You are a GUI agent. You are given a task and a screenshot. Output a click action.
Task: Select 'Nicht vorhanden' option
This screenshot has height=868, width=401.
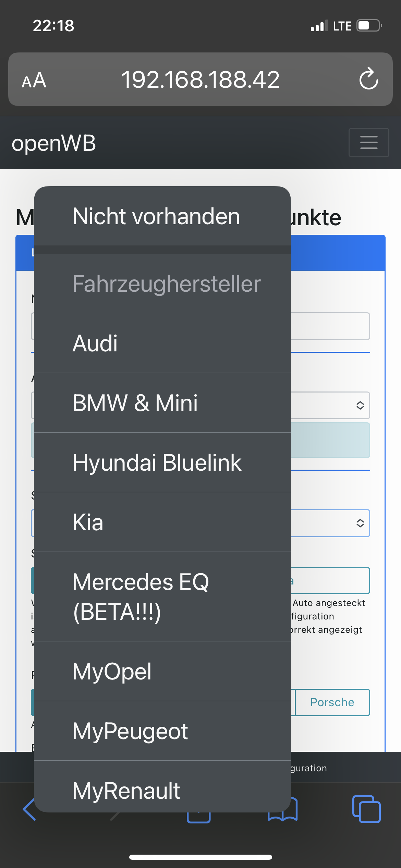(156, 216)
